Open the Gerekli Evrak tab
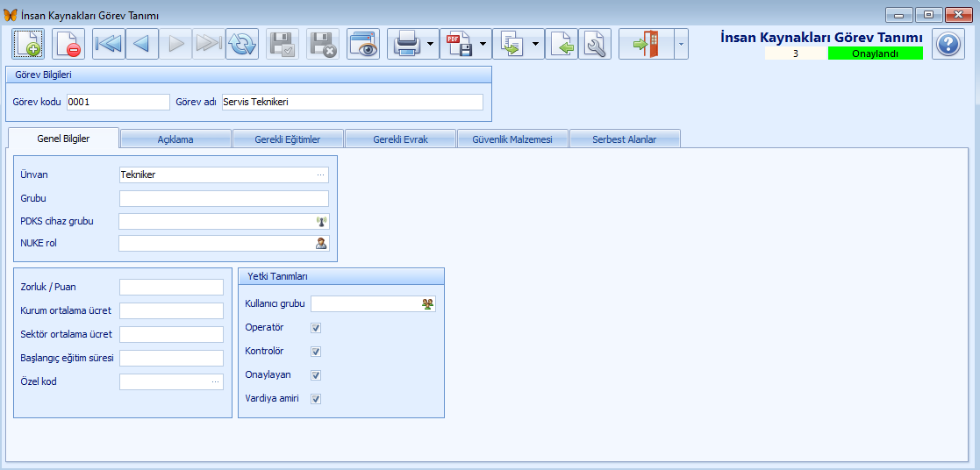This screenshot has width=980, height=470. (401, 139)
